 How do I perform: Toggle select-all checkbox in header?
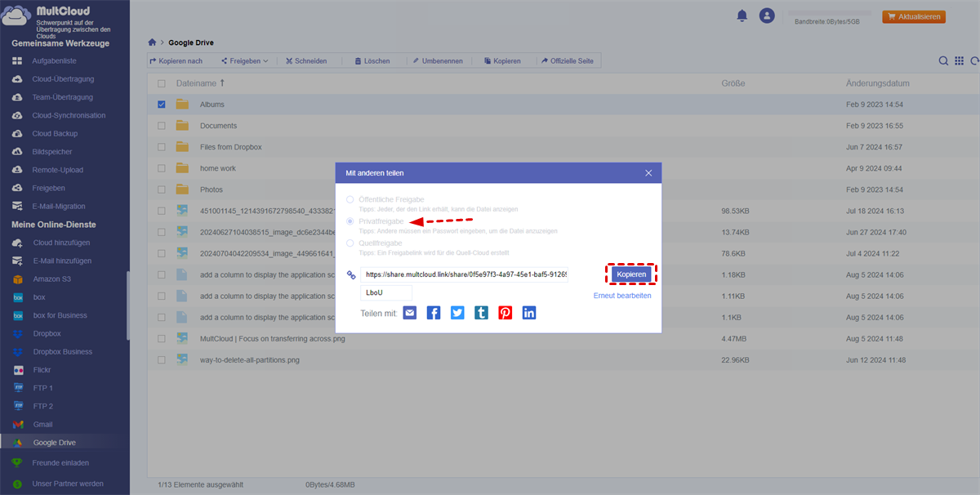pos(161,83)
